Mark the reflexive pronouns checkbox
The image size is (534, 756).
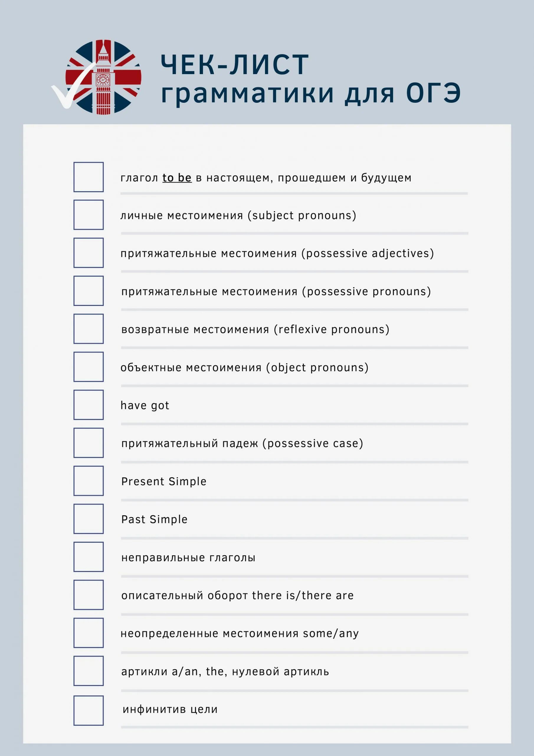point(89,329)
